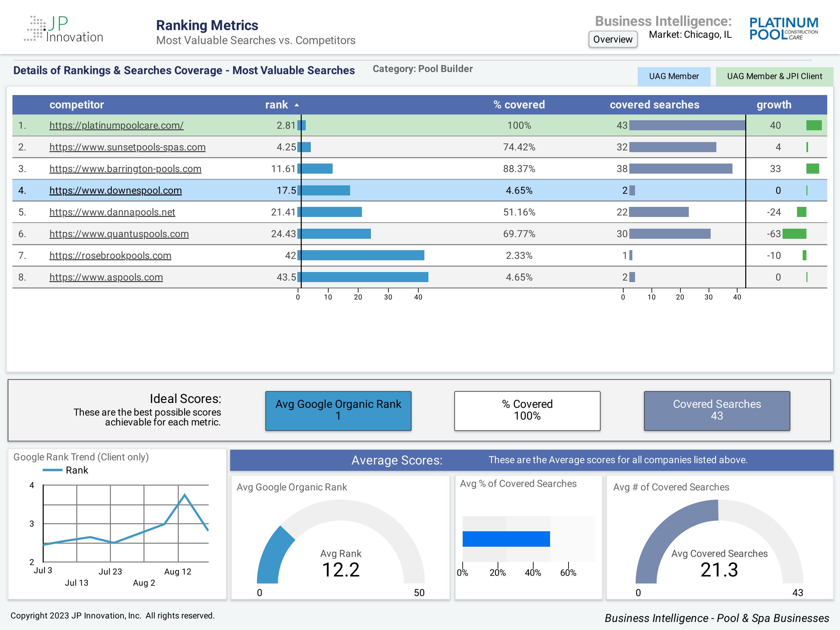Click the UAG Member & JPI Client legend box
The height and width of the screenshot is (630, 840).
[774, 76]
